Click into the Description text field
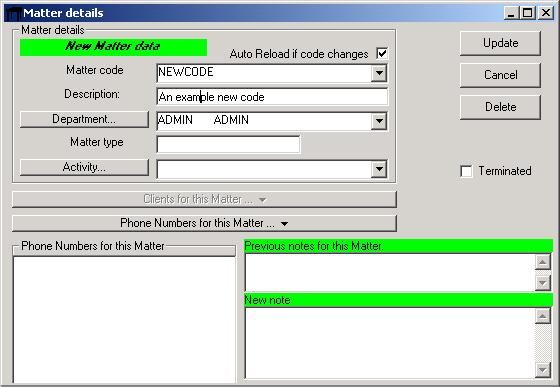The height and width of the screenshot is (387, 560). pos(272,97)
